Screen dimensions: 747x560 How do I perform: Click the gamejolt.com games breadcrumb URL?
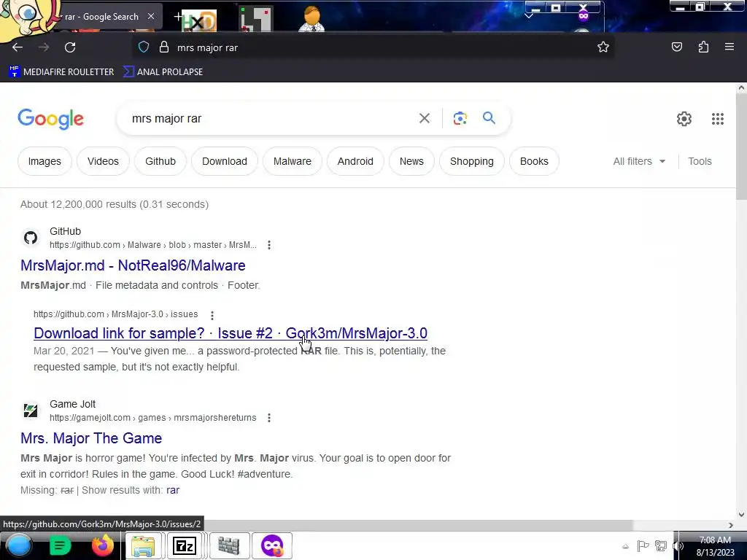[x=153, y=418]
